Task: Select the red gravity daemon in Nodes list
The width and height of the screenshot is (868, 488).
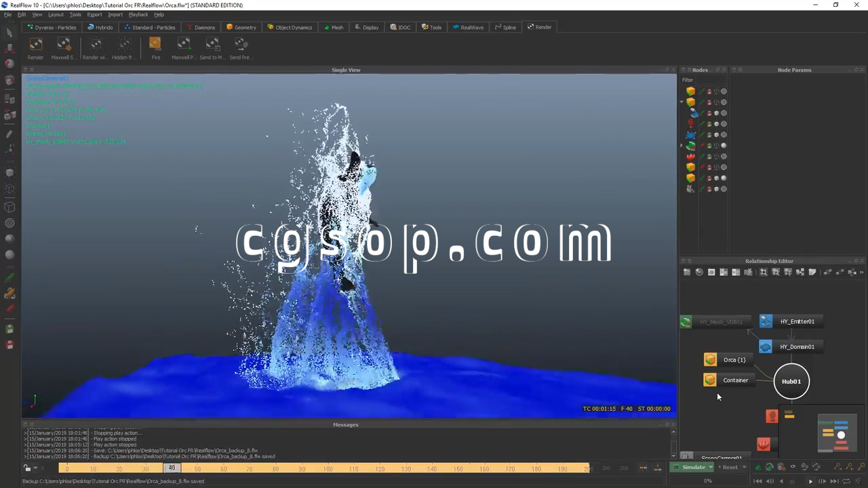Action: pos(690,124)
